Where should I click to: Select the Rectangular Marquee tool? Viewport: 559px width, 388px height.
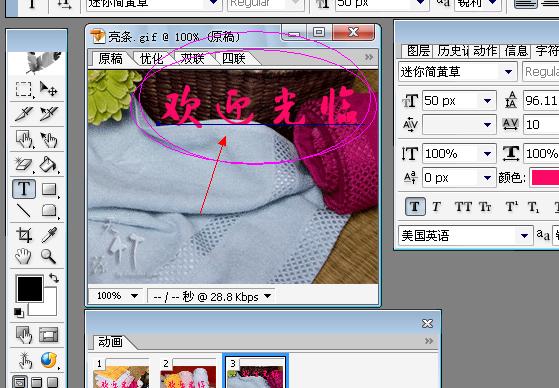(24, 89)
